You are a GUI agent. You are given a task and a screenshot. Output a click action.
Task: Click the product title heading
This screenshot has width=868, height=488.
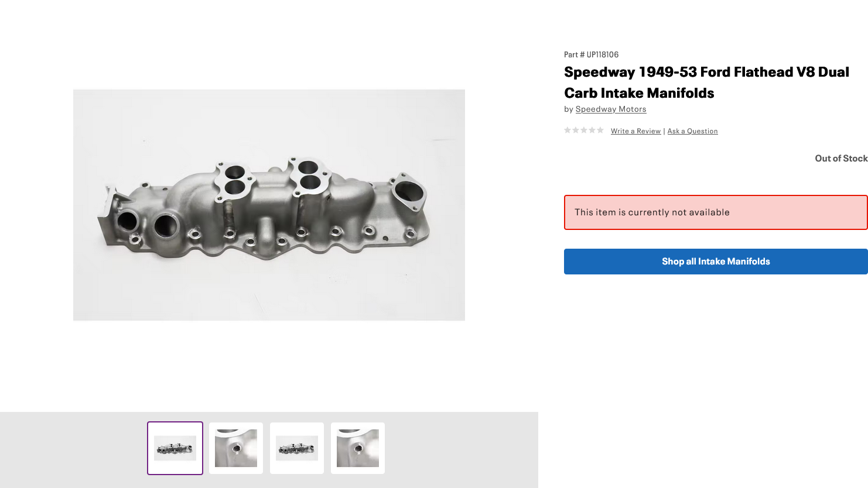(x=706, y=82)
